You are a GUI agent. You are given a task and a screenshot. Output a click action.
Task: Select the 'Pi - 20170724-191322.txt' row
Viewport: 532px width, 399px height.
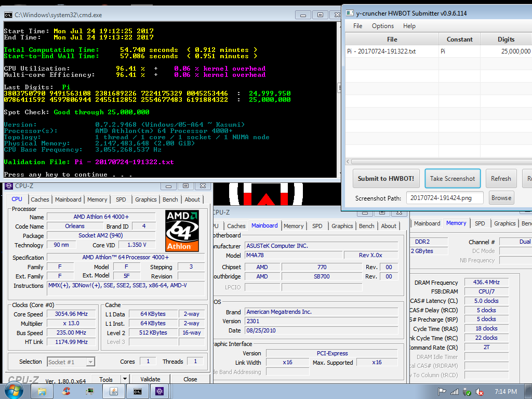(438, 51)
